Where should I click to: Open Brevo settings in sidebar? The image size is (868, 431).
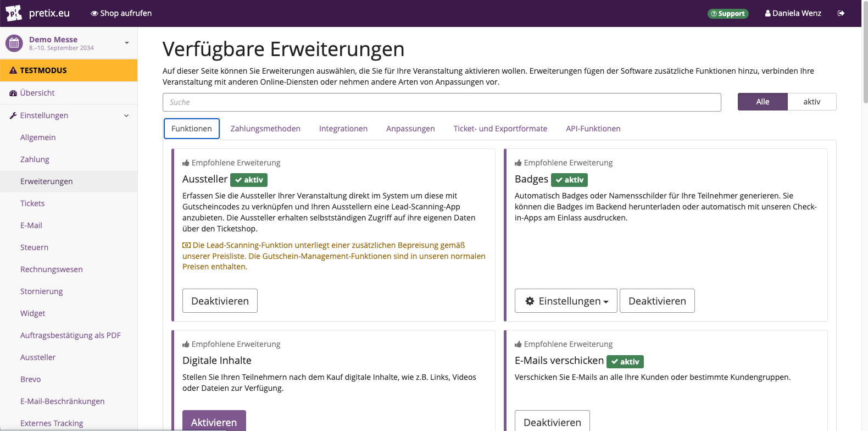(x=69, y=379)
